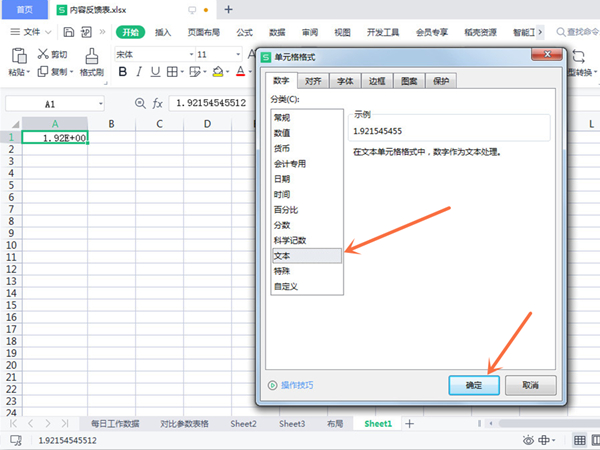Open the 保护 tab in the dialog

tap(441, 81)
